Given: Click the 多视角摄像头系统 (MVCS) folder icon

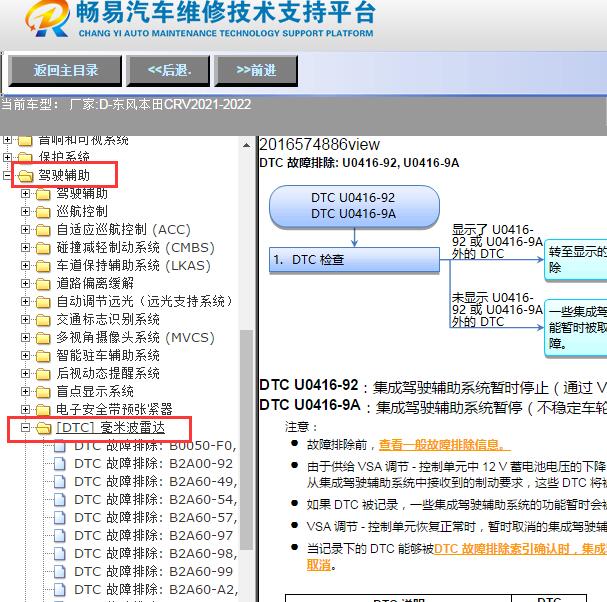Looking at the screenshot, I should pyautogui.click(x=43, y=338).
